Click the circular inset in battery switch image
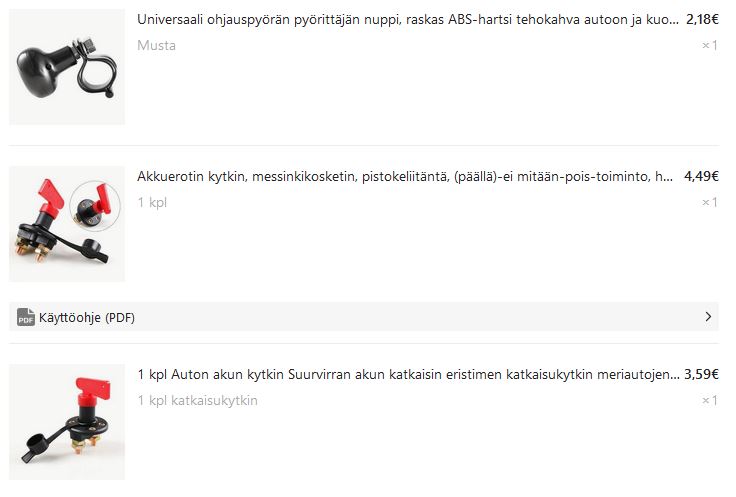The image size is (736, 497). pos(95,206)
